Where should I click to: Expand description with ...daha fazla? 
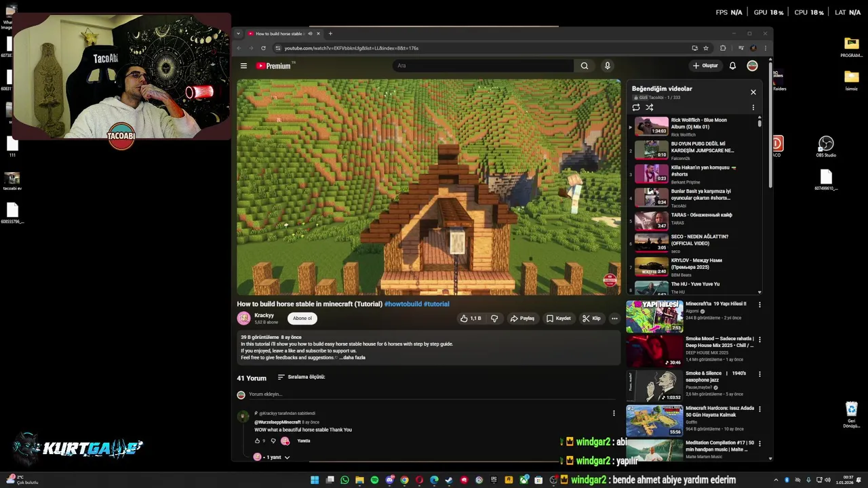click(352, 357)
